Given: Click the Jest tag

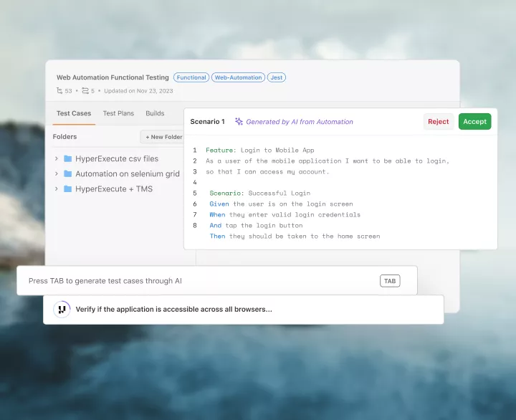Looking at the screenshot, I should pos(277,77).
